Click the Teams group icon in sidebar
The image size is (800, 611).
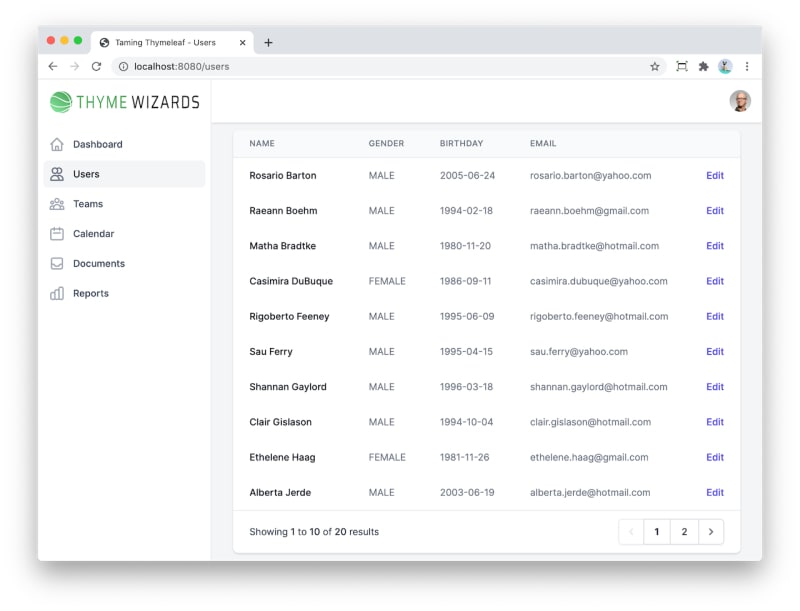coord(57,204)
